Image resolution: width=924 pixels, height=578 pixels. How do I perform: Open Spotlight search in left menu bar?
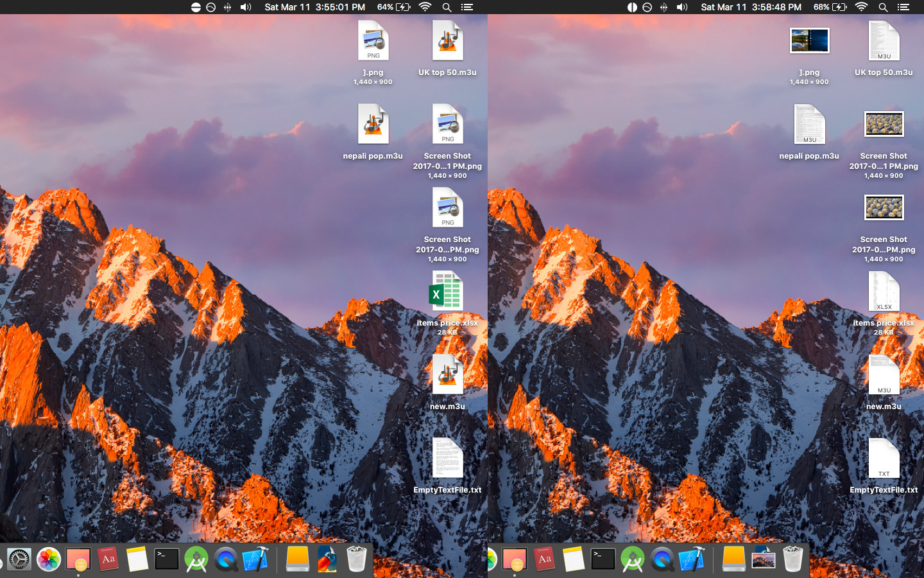pos(447,7)
